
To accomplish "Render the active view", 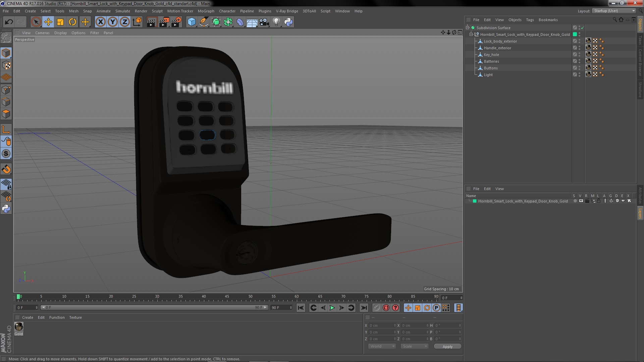I will [152, 22].
